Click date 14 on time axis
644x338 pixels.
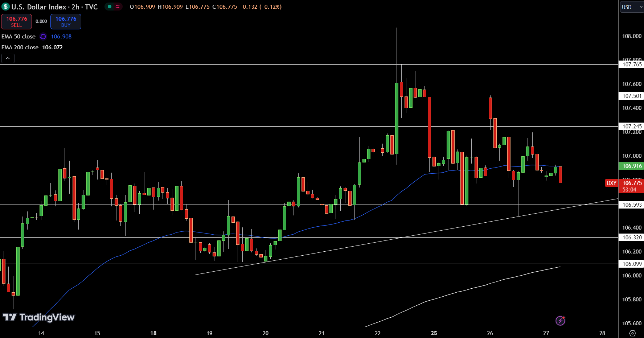tap(41, 333)
